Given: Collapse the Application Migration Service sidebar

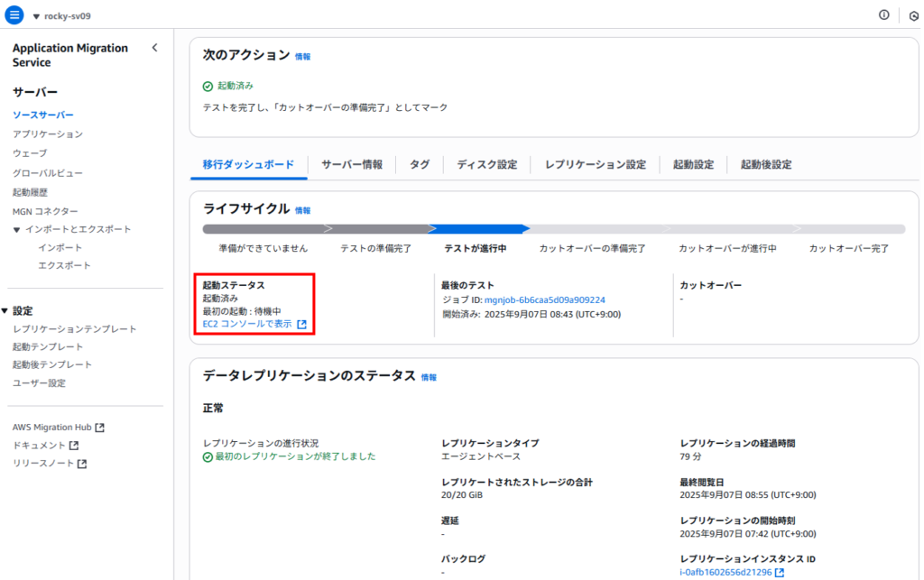Looking at the screenshot, I should tap(154, 48).
